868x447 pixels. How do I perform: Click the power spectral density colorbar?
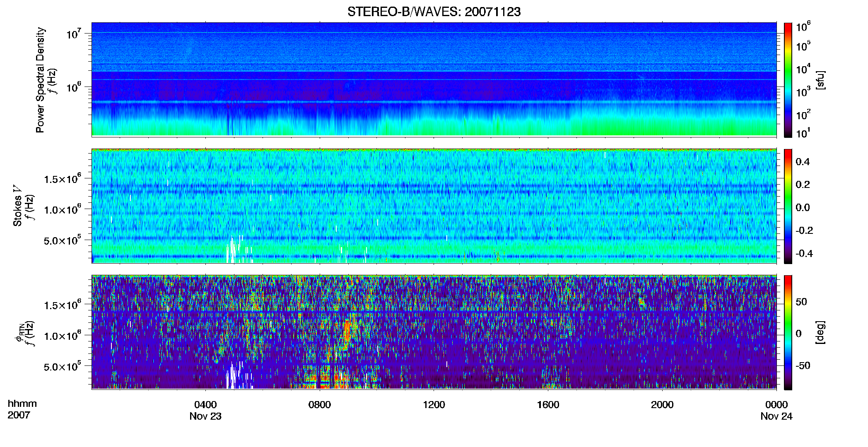[x=788, y=80]
